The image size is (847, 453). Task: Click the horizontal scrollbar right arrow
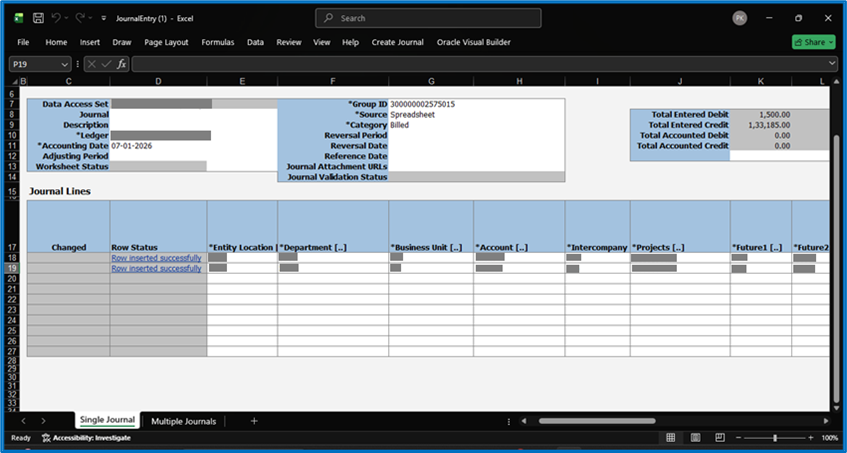(826, 421)
